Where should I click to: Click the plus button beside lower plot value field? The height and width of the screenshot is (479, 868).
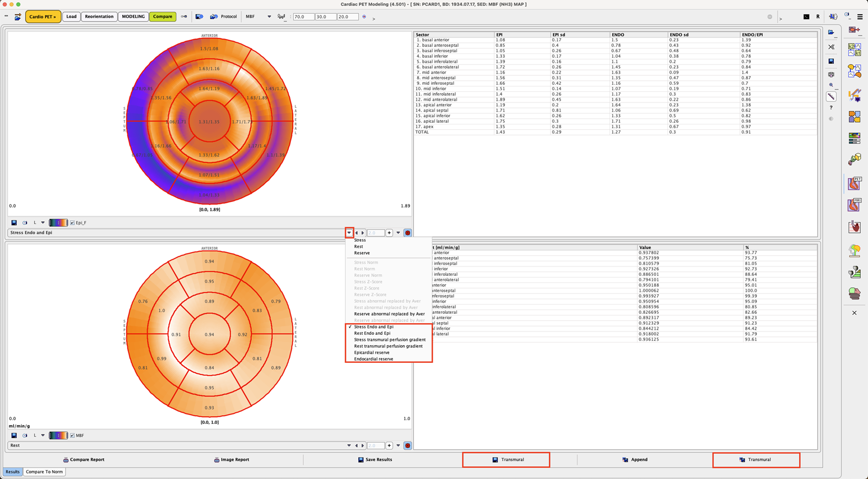[389, 445]
